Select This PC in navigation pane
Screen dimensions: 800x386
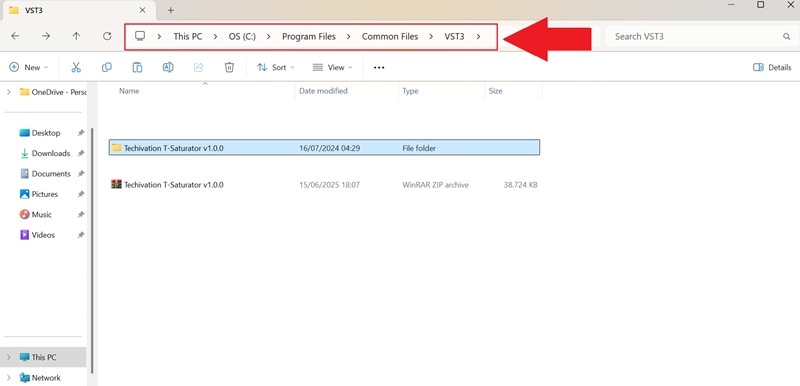click(43, 357)
